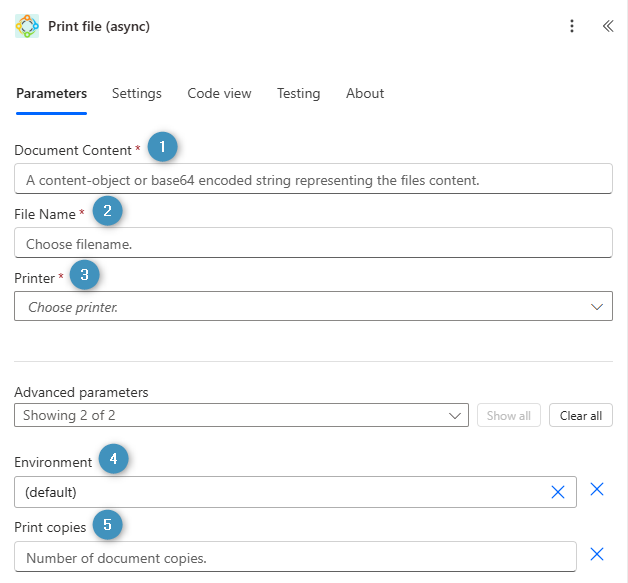Clear the Environment field value with inner X

[x=558, y=492]
